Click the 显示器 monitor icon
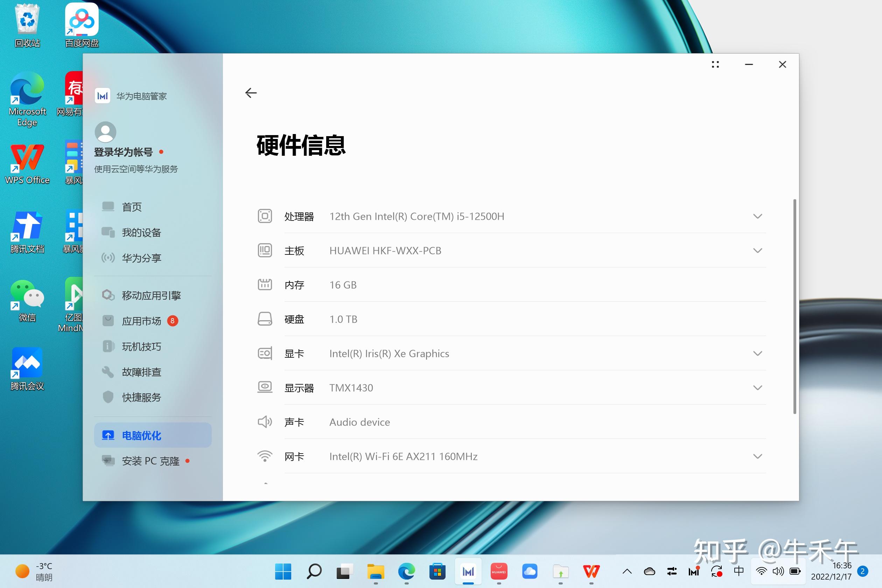 tap(265, 387)
